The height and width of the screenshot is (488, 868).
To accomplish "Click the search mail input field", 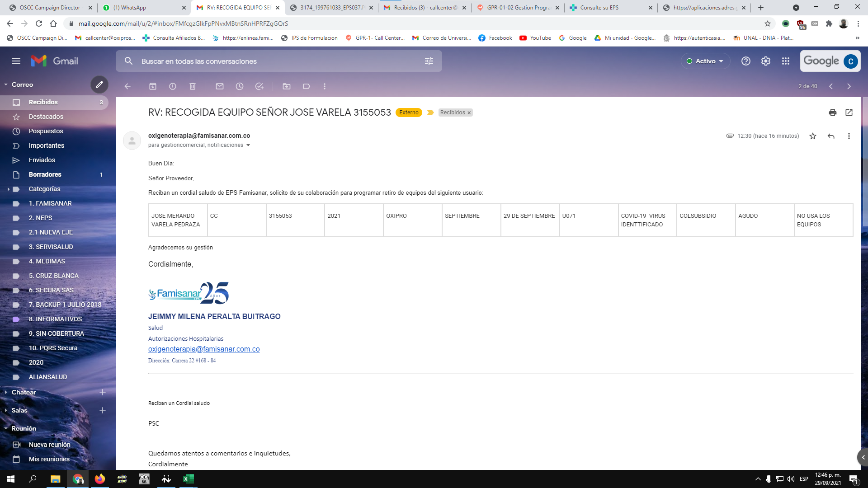I will pyautogui.click(x=279, y=61).
